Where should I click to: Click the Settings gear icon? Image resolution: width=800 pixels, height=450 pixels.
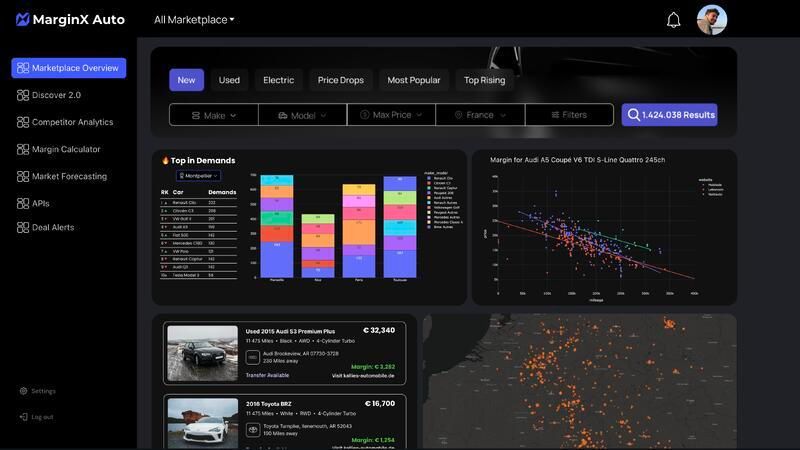pyautogui.click(x=23, y=391)
